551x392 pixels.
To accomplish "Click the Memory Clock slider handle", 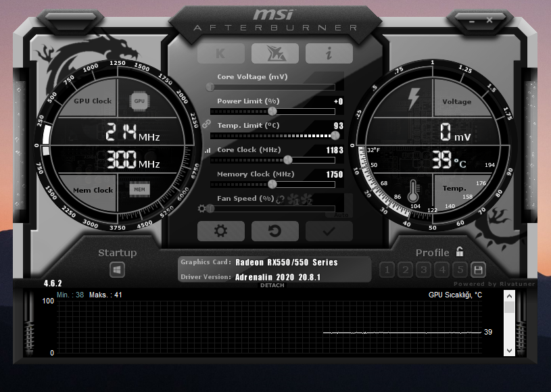I will coord(272,184).
